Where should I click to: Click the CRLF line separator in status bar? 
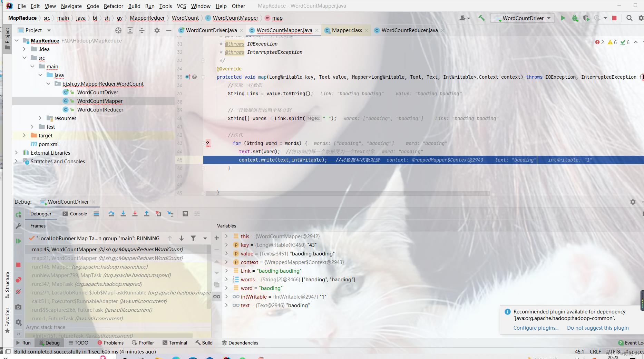point(595,351)
